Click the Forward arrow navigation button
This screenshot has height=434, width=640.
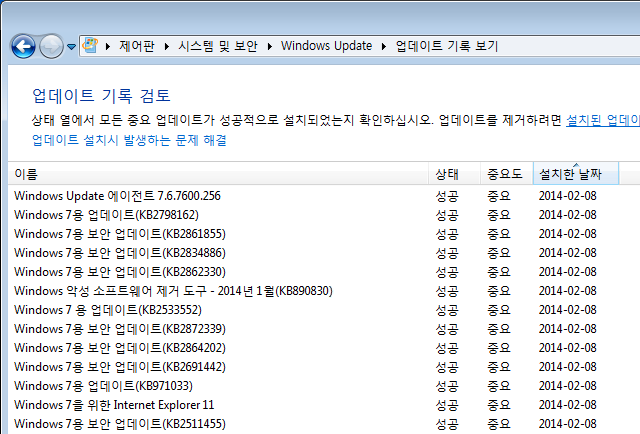[51, 47]
